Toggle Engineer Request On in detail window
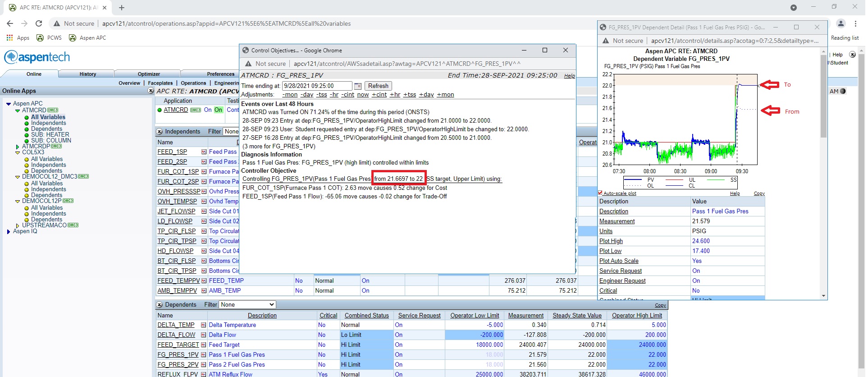This screenshot has height=377, width=868. coord(696,281)
